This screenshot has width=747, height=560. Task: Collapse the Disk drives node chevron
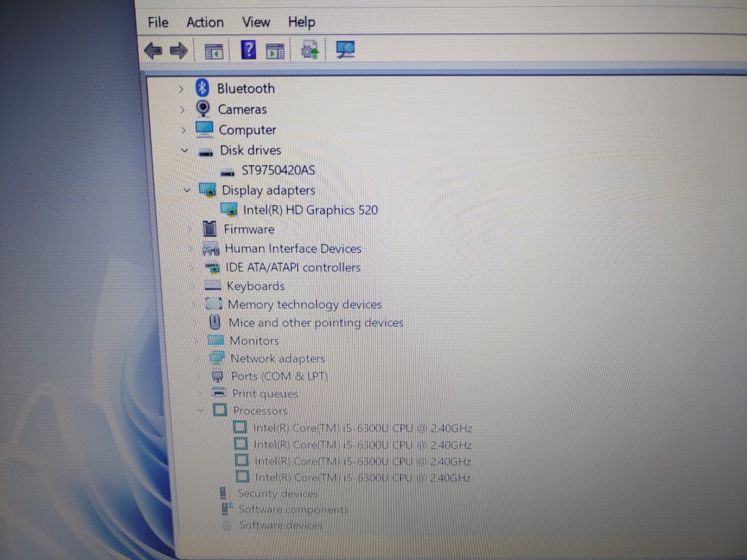184,150
